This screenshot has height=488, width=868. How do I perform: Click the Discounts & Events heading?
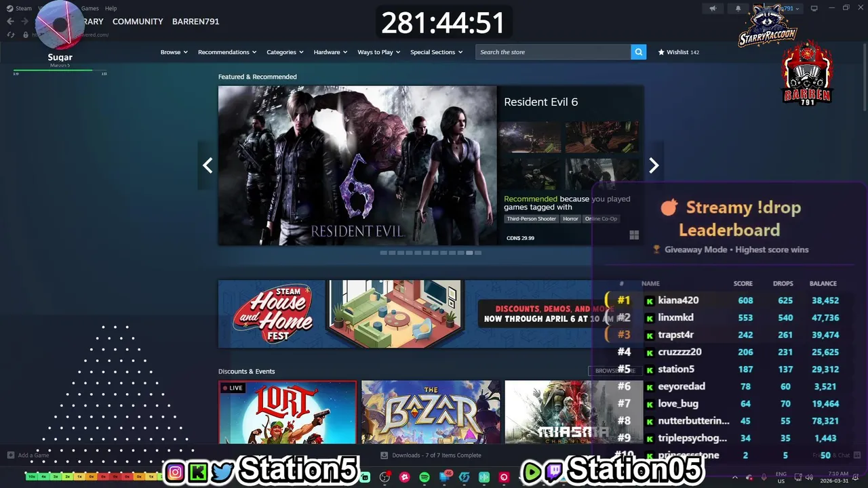click(246, 371)
